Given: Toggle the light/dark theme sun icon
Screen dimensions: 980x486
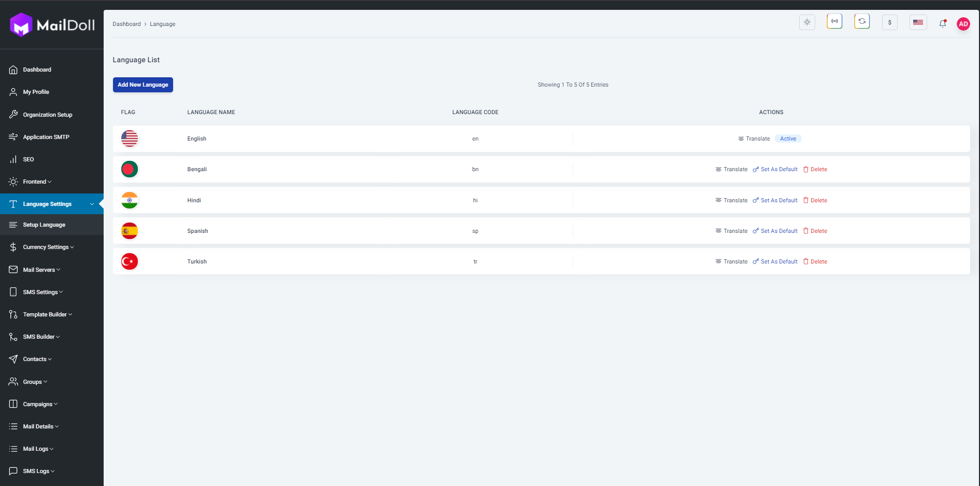Looking at the screenshot, I should coord(807,22).
